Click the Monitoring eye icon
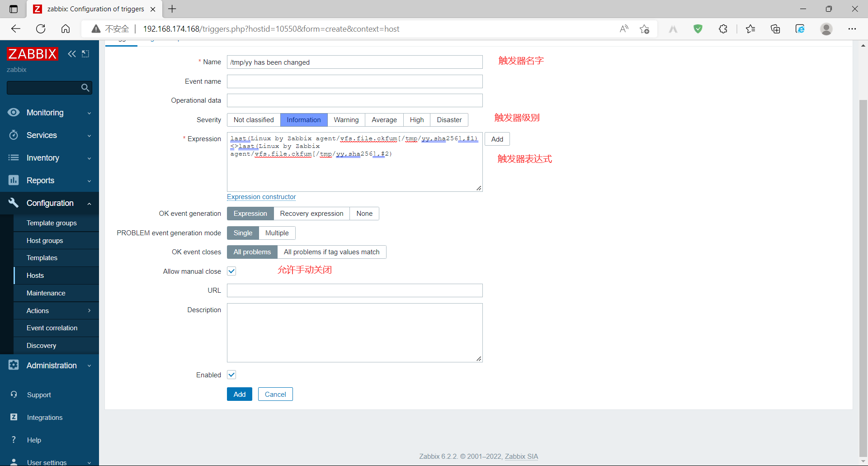The image size is (868, 466). (x=14, y=112)
